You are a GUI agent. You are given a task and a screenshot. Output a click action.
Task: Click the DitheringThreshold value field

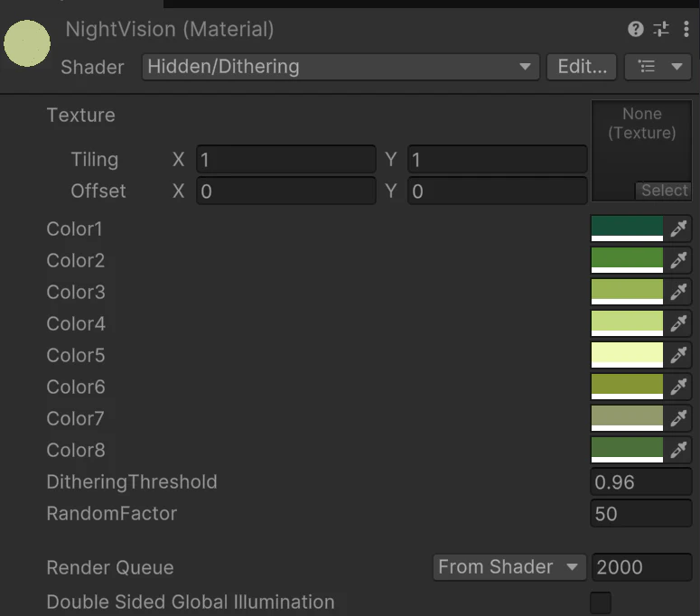[641, 482]
